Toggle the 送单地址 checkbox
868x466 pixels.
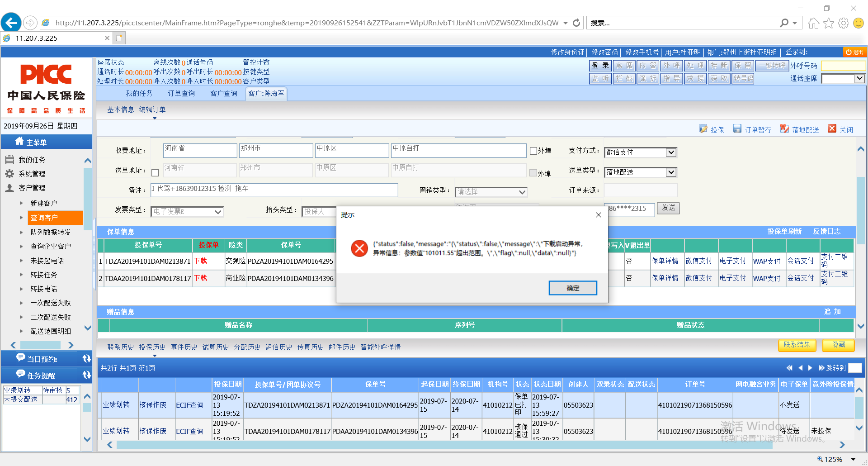pyautogui.click(x=155, y=173)
